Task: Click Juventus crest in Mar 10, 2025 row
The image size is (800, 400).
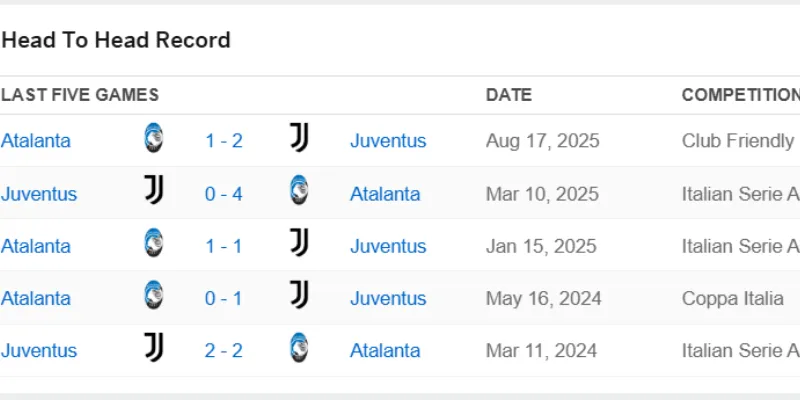Action: (x=154, y=191)
